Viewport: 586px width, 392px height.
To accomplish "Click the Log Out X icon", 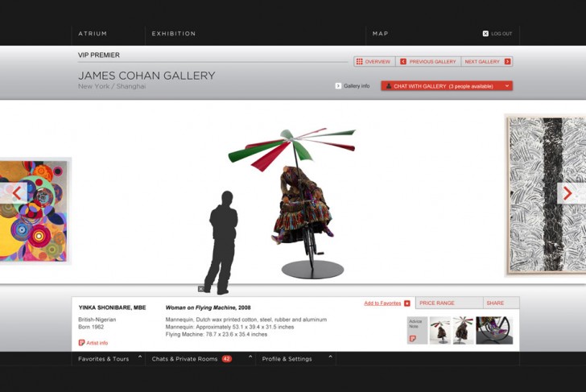I will [x=485, y=34].
